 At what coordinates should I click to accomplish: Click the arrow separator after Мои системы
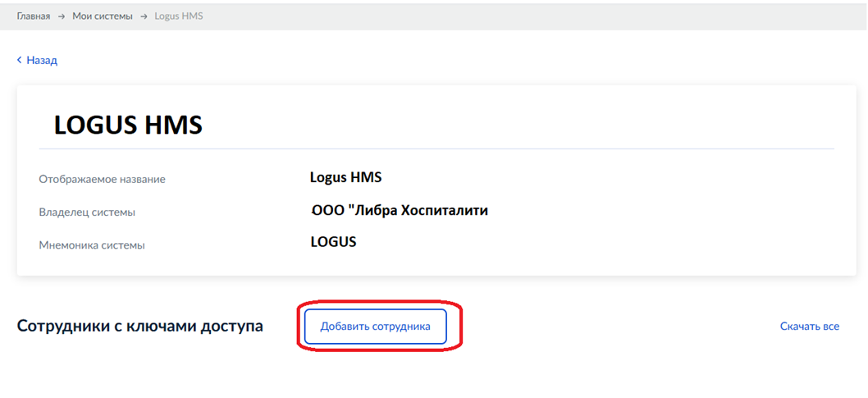144,16
